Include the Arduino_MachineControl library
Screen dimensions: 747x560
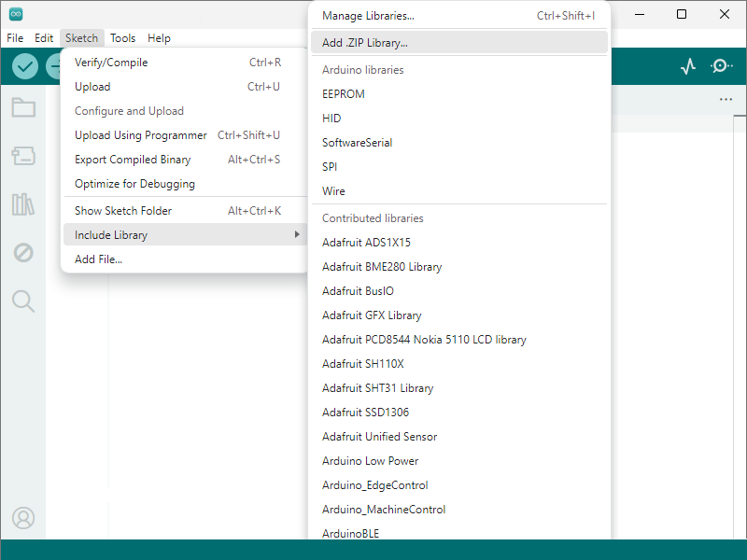click(x=459, y=510)
